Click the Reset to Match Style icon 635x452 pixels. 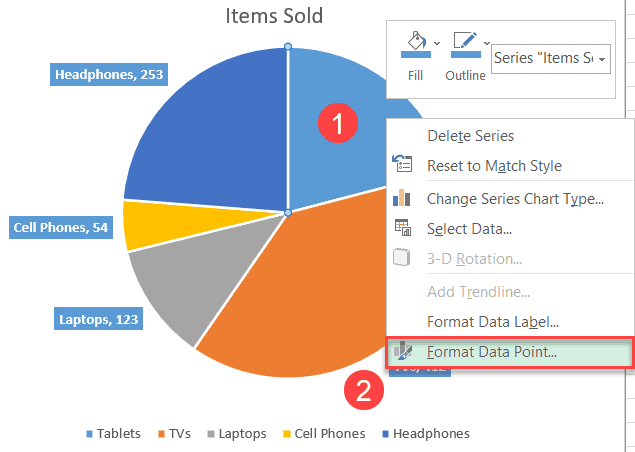(x=403, y=165)
